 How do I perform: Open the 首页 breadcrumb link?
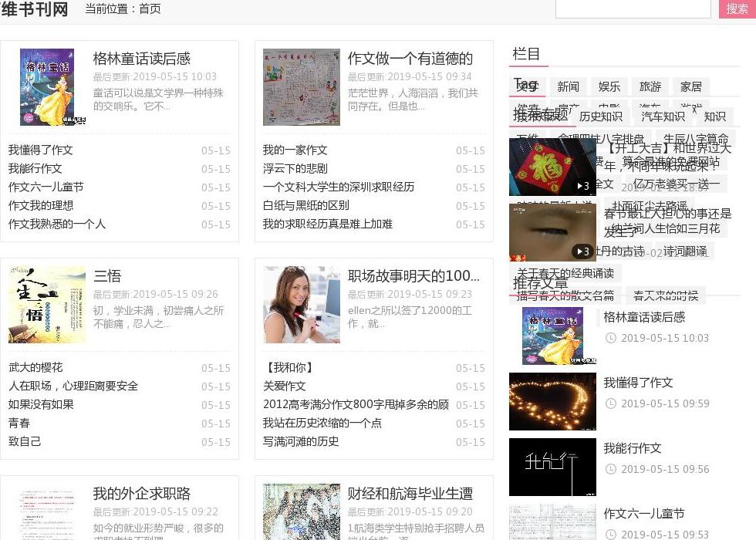pos(150,9)
